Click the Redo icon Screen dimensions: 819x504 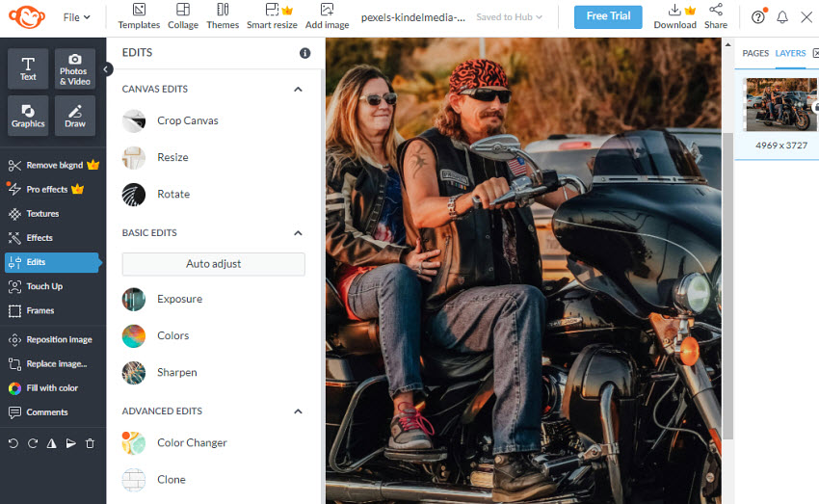tap(33, 443)
